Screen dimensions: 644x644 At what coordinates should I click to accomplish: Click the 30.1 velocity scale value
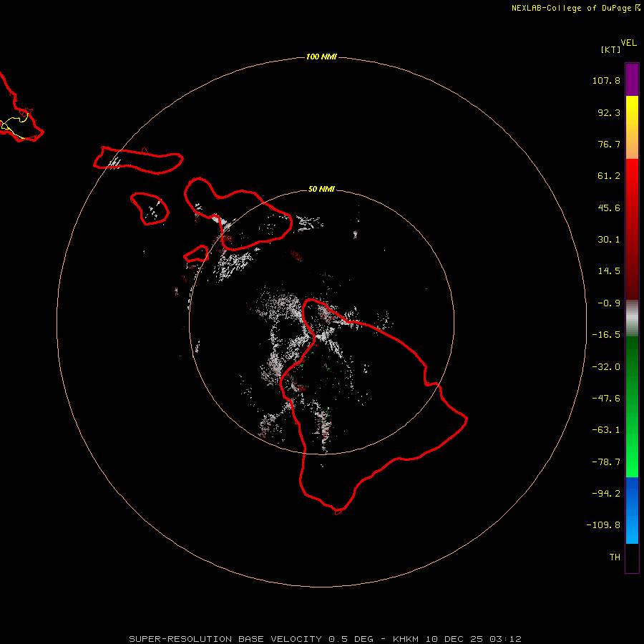click(x=609, y=240)
